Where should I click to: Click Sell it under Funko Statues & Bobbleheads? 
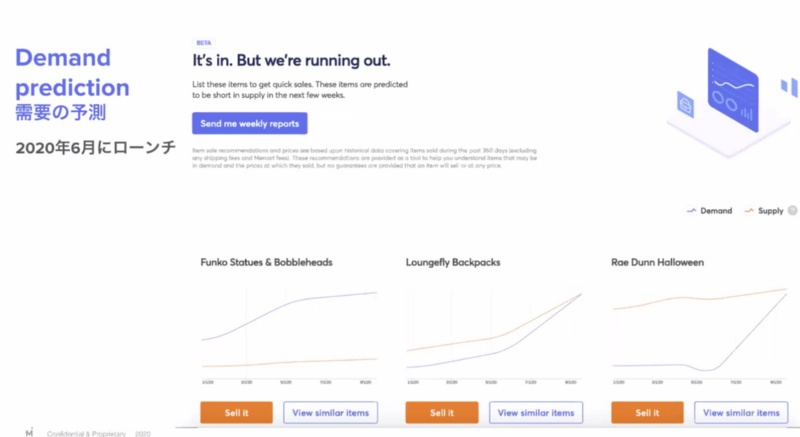237,412
